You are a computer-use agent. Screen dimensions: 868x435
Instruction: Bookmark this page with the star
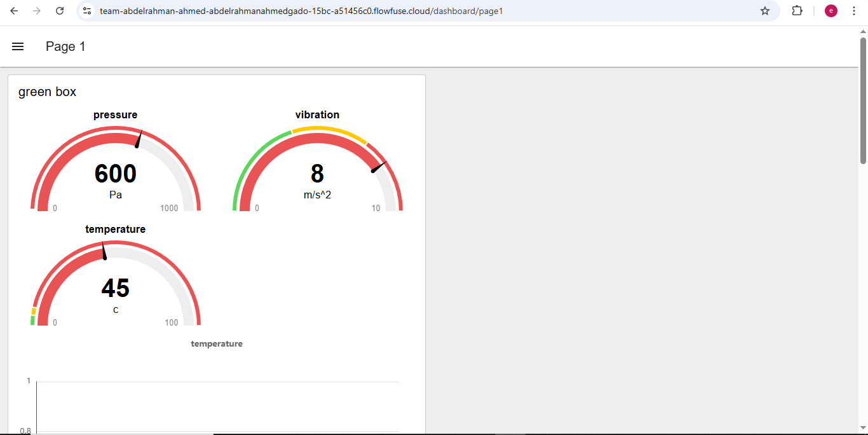[x=765, y=11]
